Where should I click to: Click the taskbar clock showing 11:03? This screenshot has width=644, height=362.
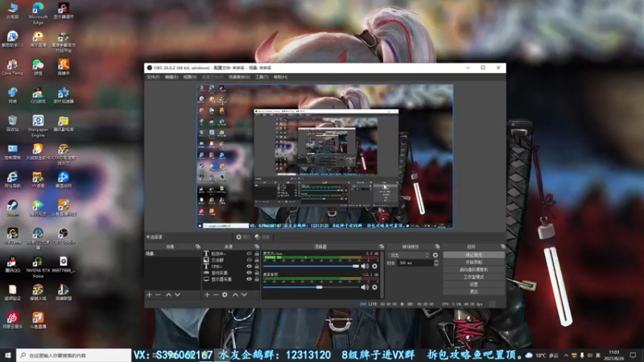pos(614,355)
